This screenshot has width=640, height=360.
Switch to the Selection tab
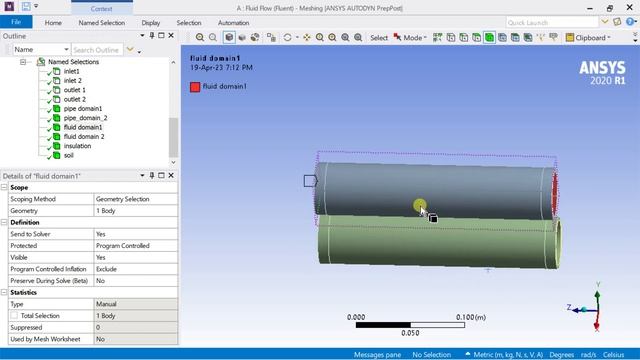pos(189,23)
